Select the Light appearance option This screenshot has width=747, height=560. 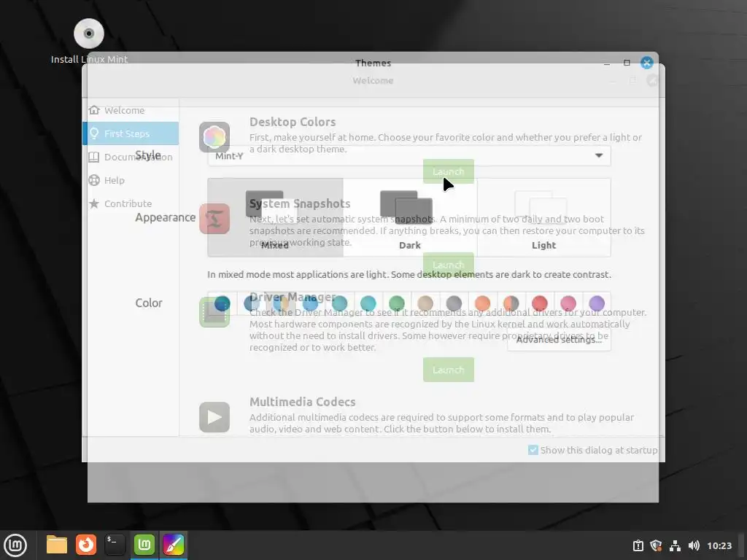(x=544, y=217)
